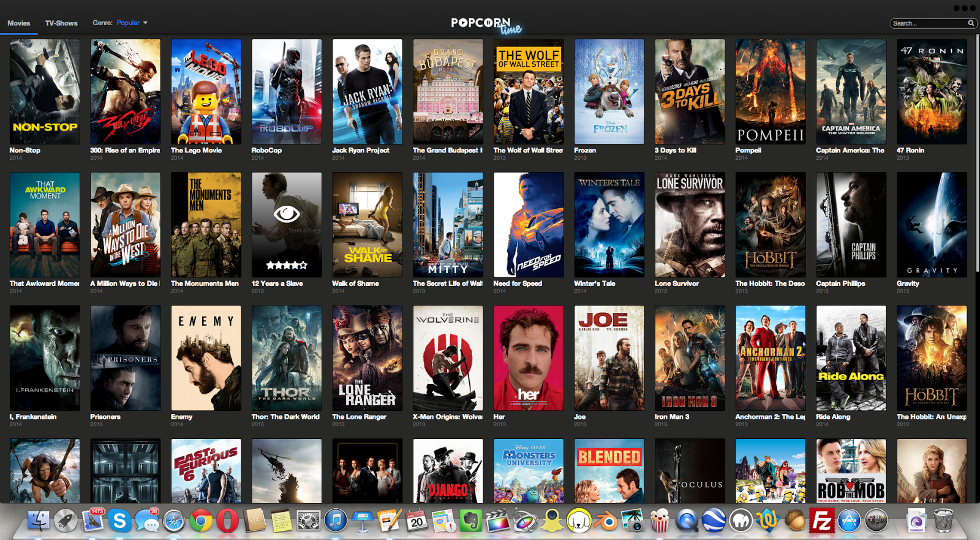
Task: Open Keynote from the dock
Action: point(363,521)
